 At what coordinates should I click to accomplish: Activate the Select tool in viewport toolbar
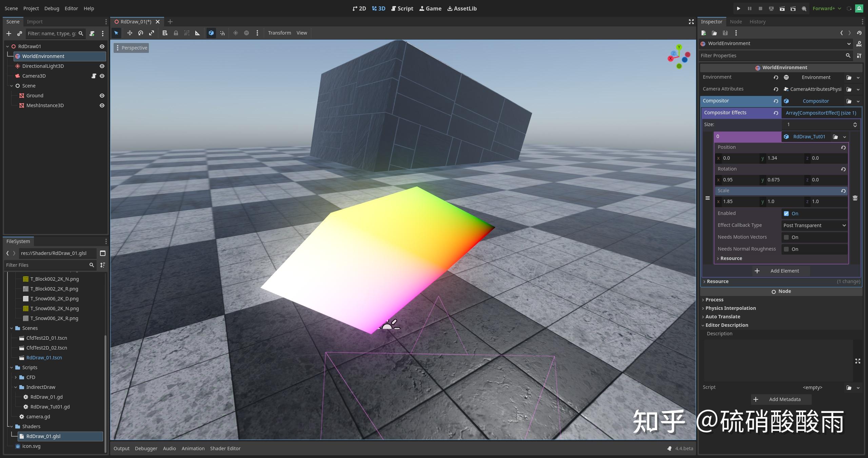(116, 33)
